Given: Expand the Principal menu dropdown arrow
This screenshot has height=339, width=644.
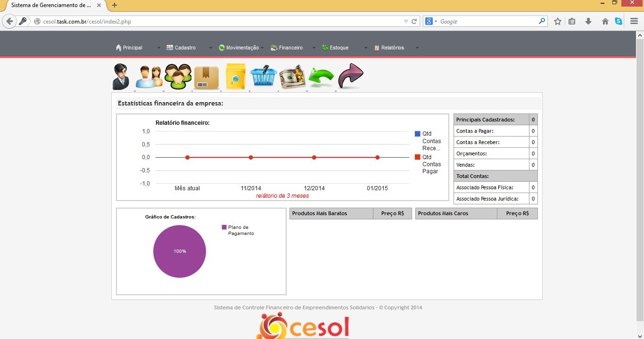Looking at the screenshot, I should pos(158,48).
